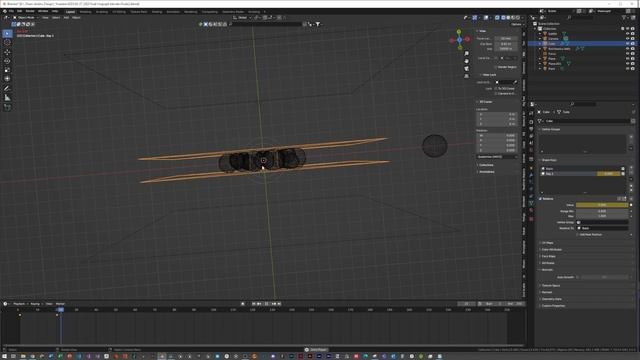Click the viewport pan hand icon
Image resolution: width=640 pixels, height=360 pixels.
coord(467,61)
